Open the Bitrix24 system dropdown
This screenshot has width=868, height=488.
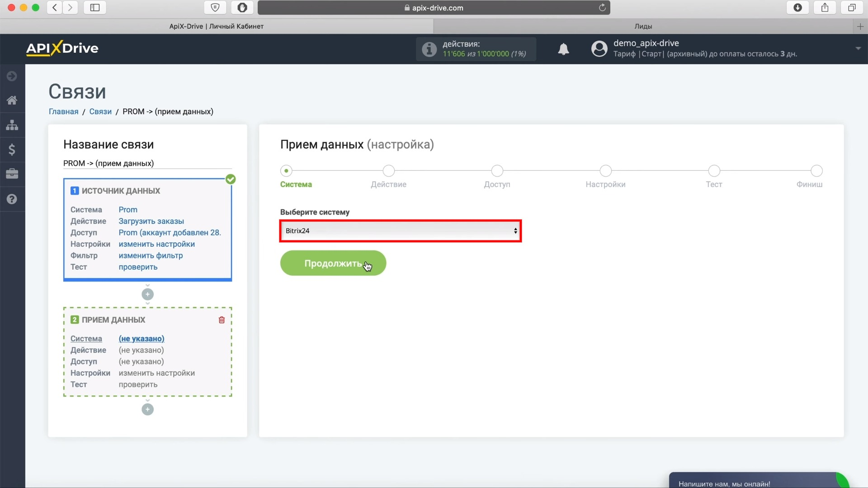(401, 231)
